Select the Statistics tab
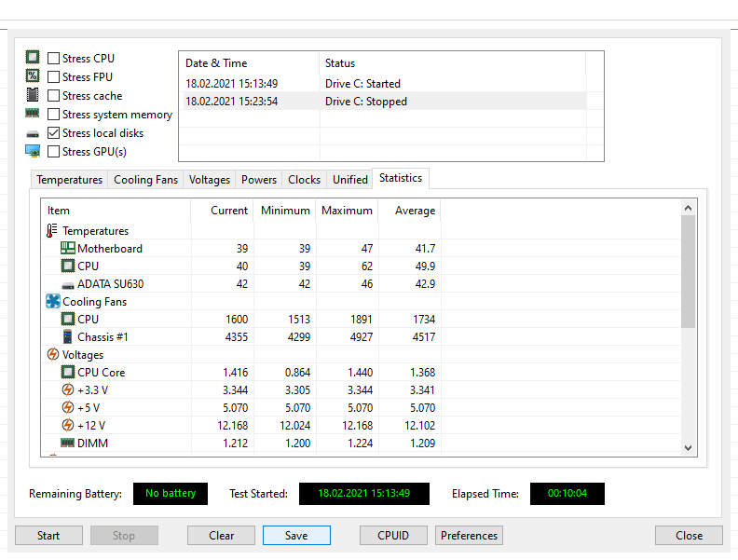The image size is (738, 560). pos(401,178)
